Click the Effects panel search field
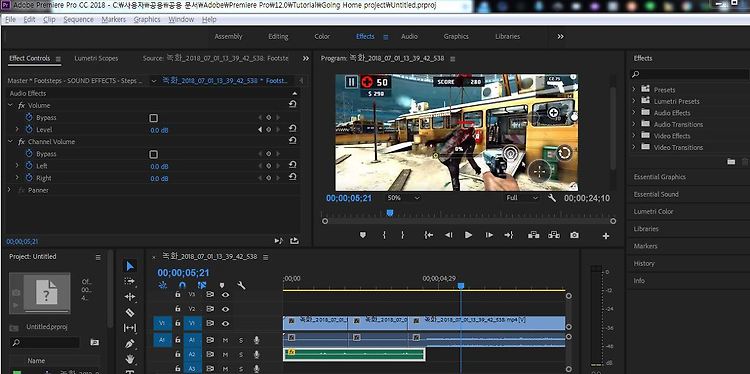 [x=689, y=75]
